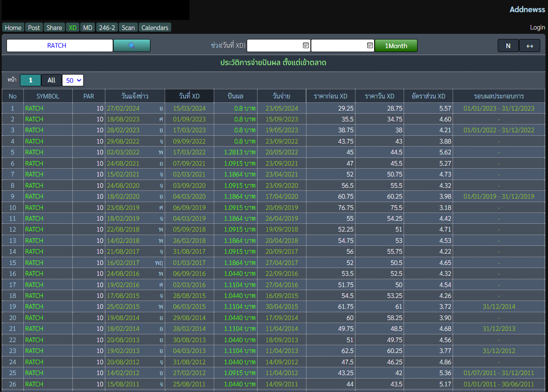Click the Login link

[x=538, y=27]
